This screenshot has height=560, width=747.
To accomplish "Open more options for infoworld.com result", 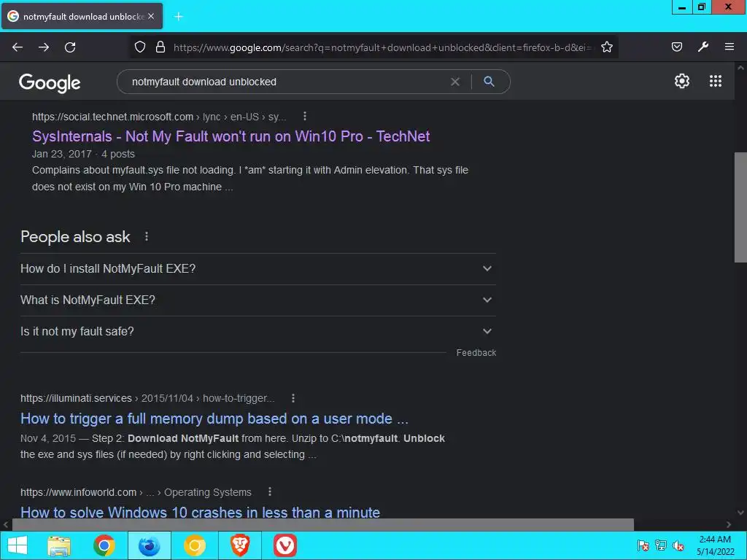I will point(270,492).
